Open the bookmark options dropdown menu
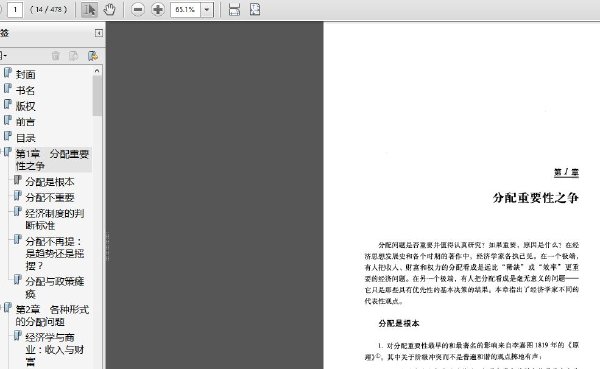 coord(3,56)
